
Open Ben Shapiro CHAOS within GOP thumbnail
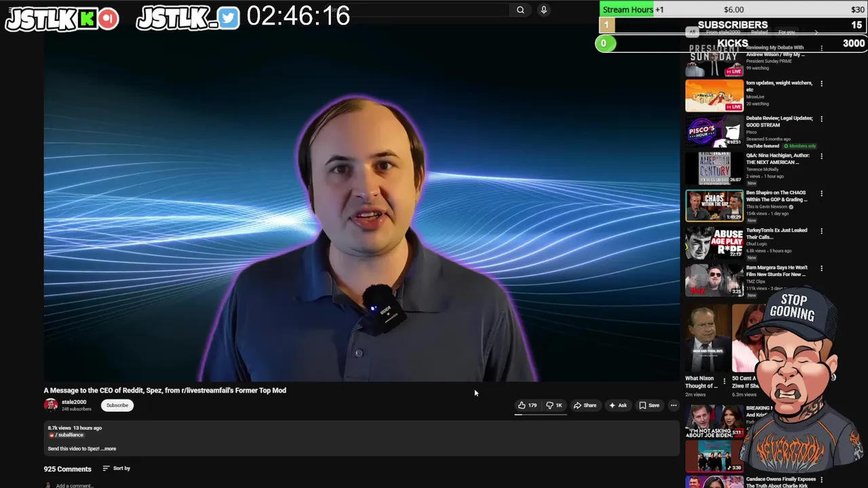[x=714, y=205]
